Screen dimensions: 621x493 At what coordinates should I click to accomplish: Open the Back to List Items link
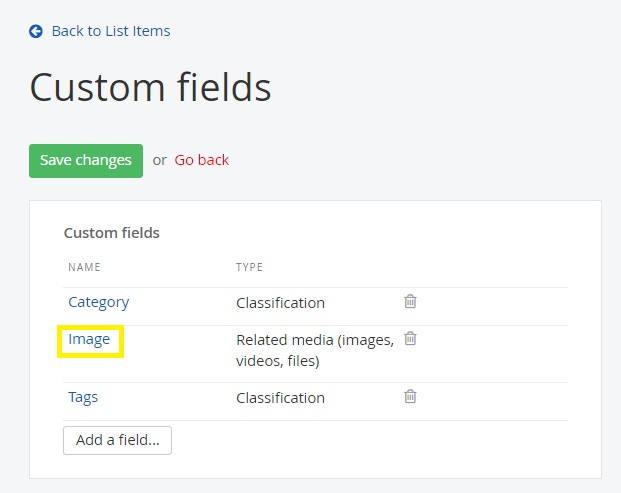[111, 31]
